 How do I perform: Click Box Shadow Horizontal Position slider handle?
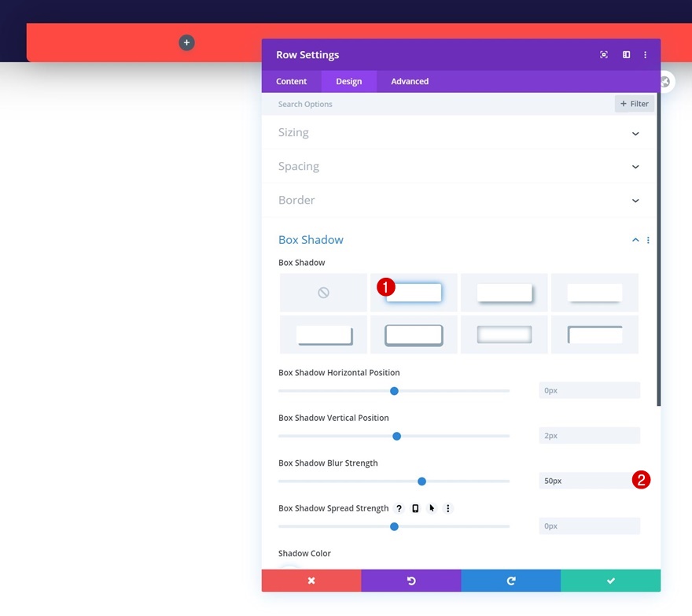(394, 391)
